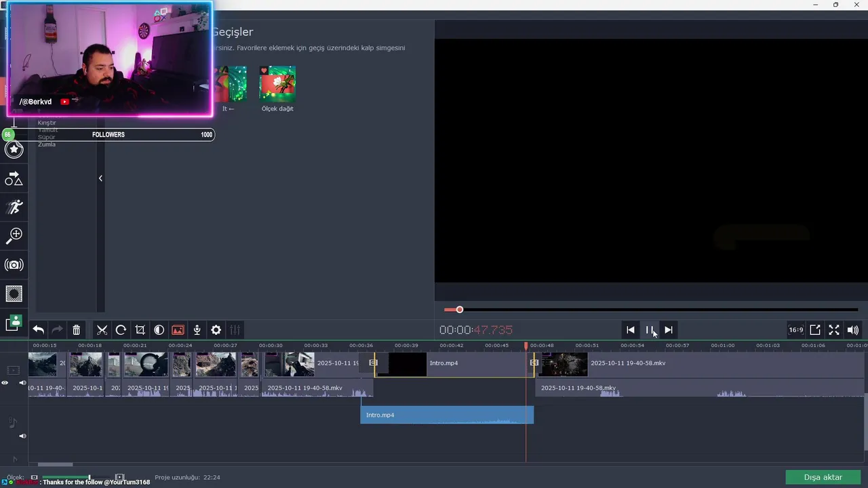Click the transition marker after Intro.mp4 clip
This screenshot has width=868, height=488.
534,363
